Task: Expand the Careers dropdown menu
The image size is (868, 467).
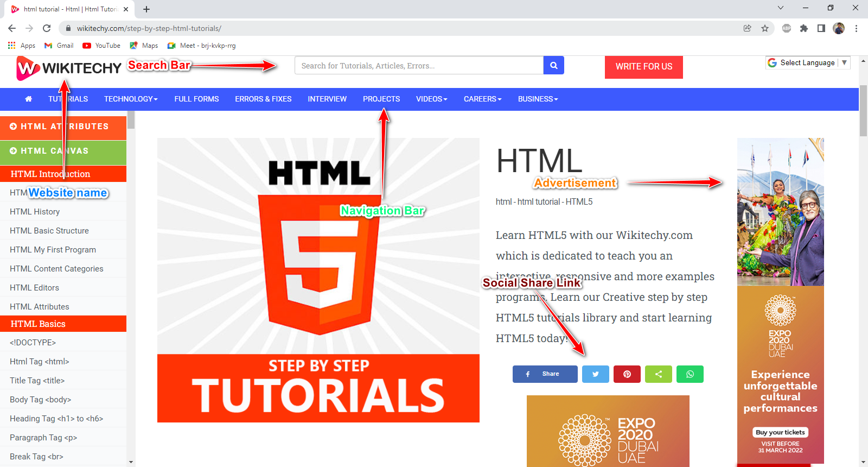Action: point(482,99)
